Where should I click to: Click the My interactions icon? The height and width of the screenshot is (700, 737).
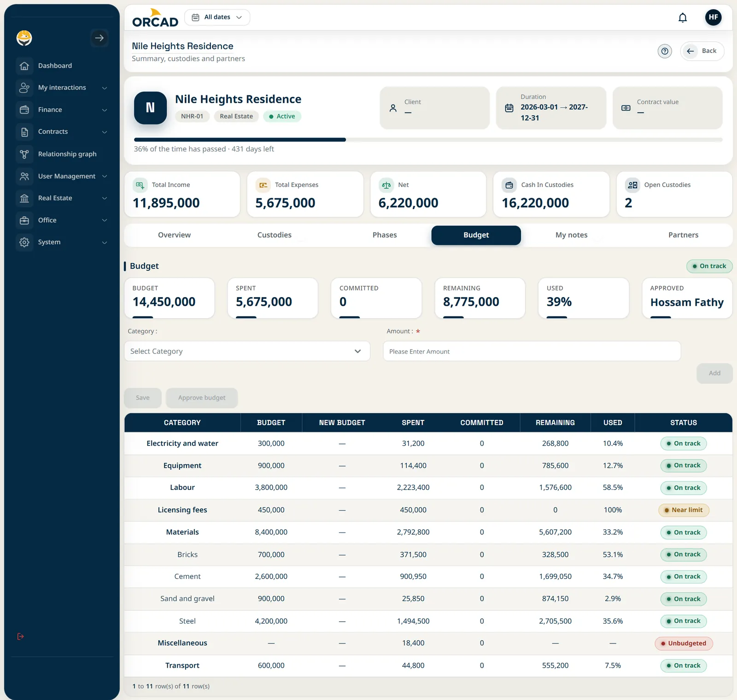coord(24,87)
